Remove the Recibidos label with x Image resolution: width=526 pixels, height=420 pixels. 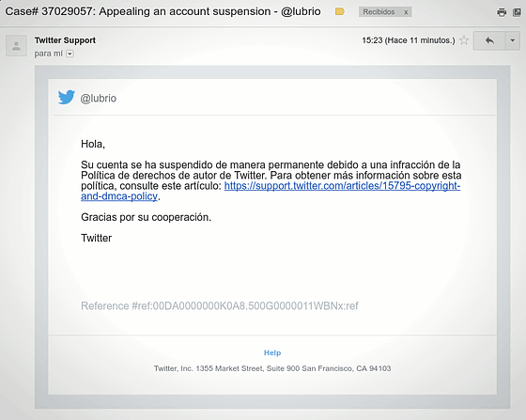click(406, 12)
